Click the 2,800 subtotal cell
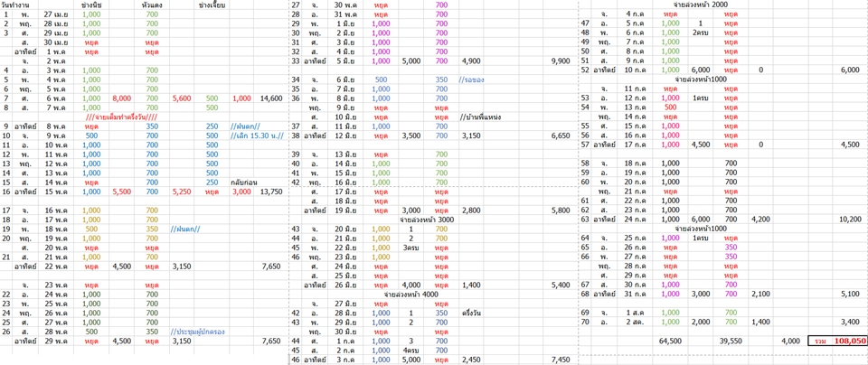The width and height of the screenshot is (868, 365). [x=471, y=211]
